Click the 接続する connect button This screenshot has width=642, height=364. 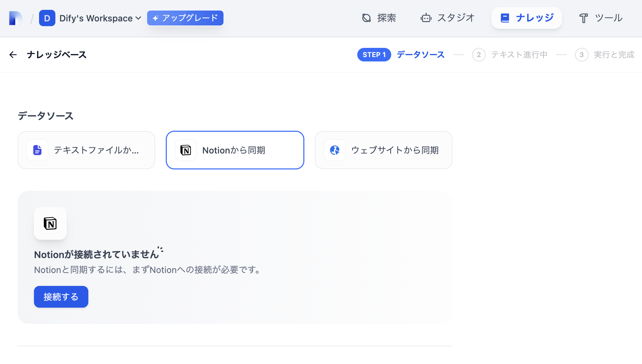pyautogui.click(x=61, y=297)
